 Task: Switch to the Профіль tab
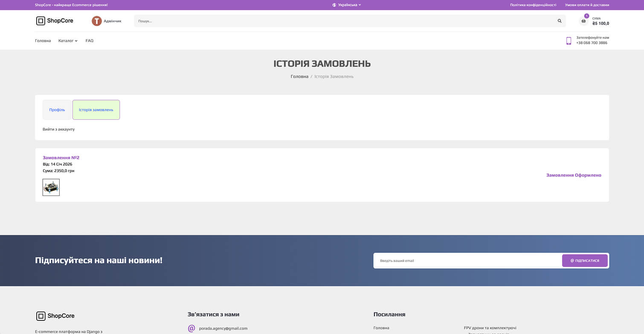click(57, 110)
